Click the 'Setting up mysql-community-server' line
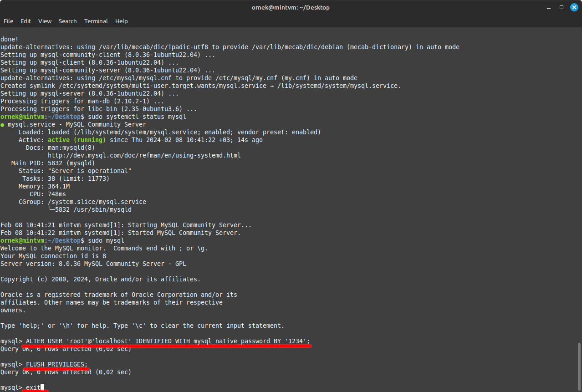Screen dimensions: 582x392 pos(108,70)
